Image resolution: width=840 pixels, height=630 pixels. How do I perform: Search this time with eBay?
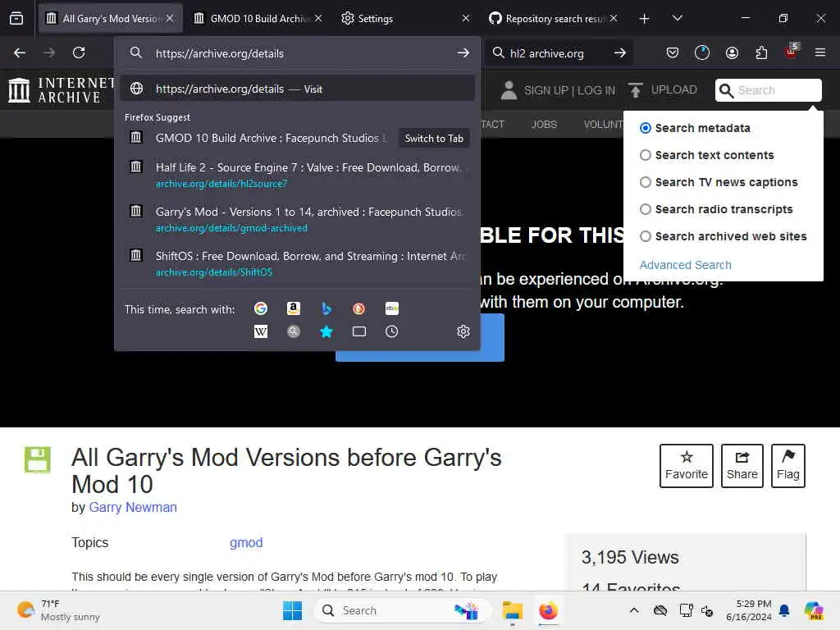tap(391, 308)
